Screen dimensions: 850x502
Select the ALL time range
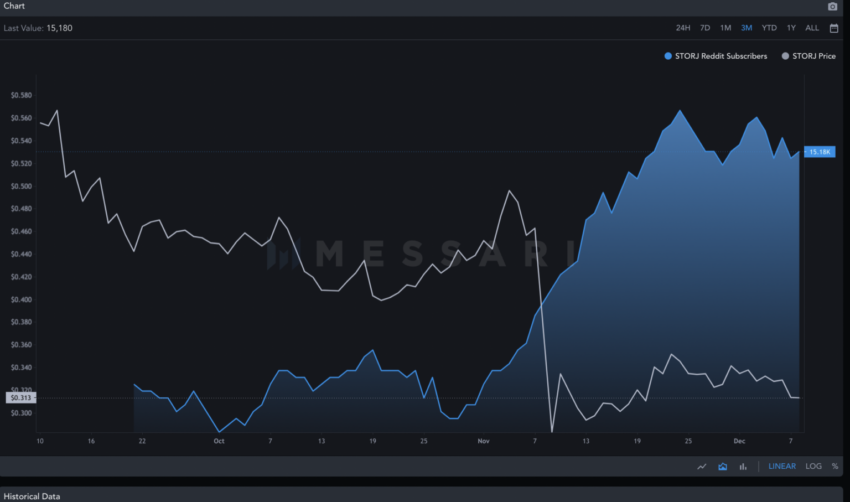(812, 28)
